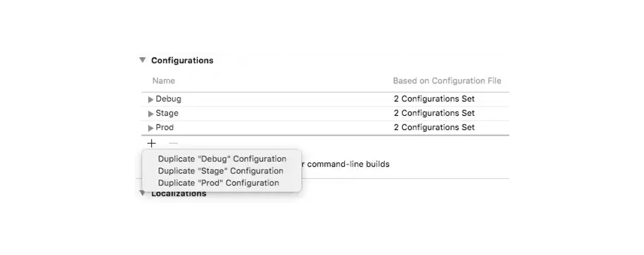This screenshot has height=255, width=644.
Task: Click the Configurations section heading
Action: (182, 60)
